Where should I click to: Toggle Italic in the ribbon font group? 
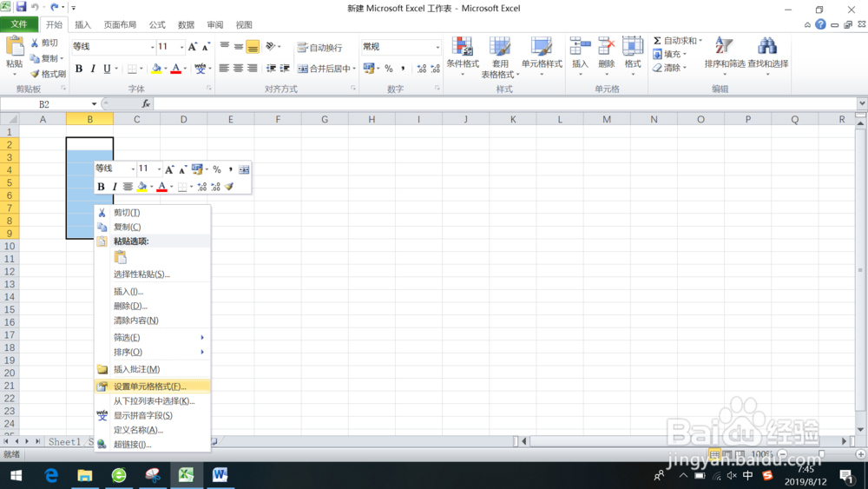point(93,69)
